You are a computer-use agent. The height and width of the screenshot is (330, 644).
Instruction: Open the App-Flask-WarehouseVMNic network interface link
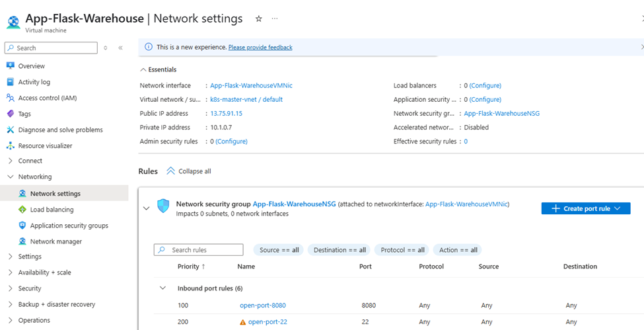[252, 85]
